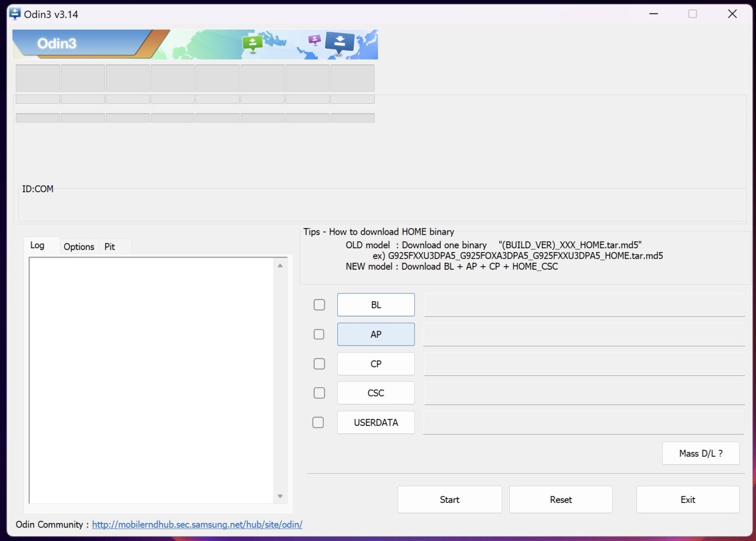The height and width of the screenshot is (541, 756).
Task: Click the log scrollbar down arrow
Action: pos(280,496)
